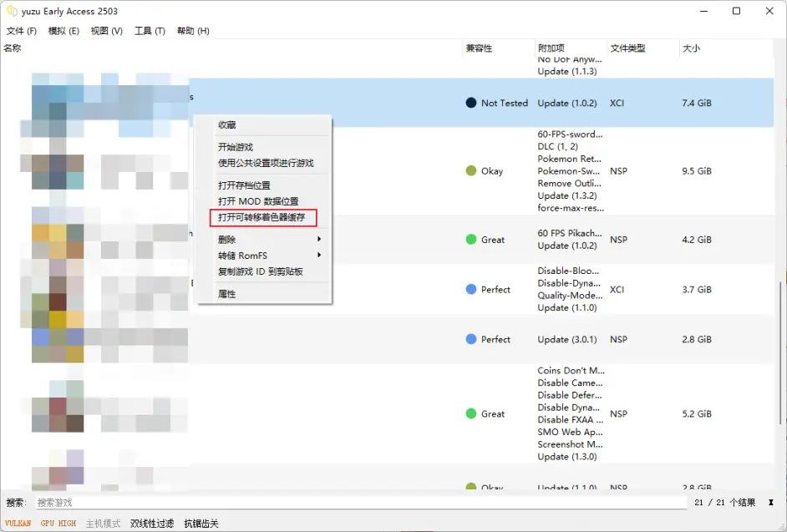Click the 3.7 GiB size cell

pyautogui.click(x=697, y=289)
